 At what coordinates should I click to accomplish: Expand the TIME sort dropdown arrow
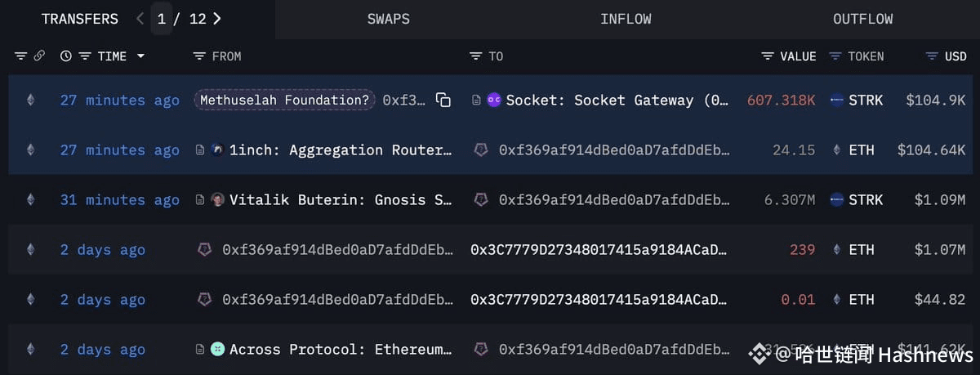pos(140,56)
